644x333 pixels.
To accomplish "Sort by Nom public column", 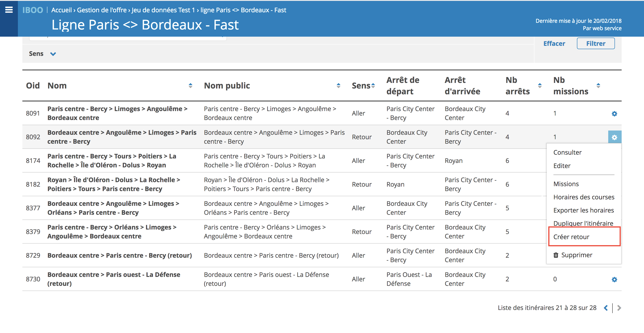I will click(x=338, y=86).
